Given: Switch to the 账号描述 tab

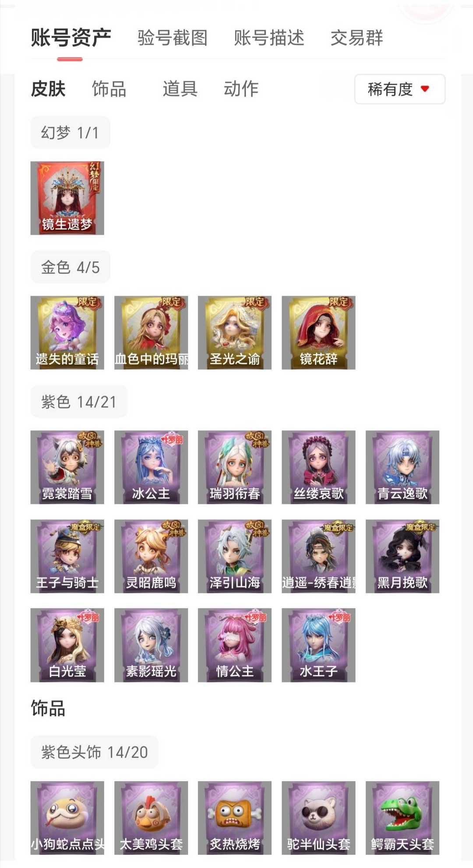Looking at the screenshot, I should point(269,38).
